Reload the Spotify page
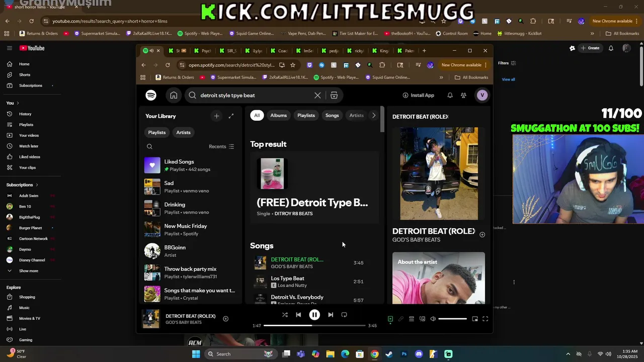The width and height of the screenshot is (644, 362). [168, 65]
